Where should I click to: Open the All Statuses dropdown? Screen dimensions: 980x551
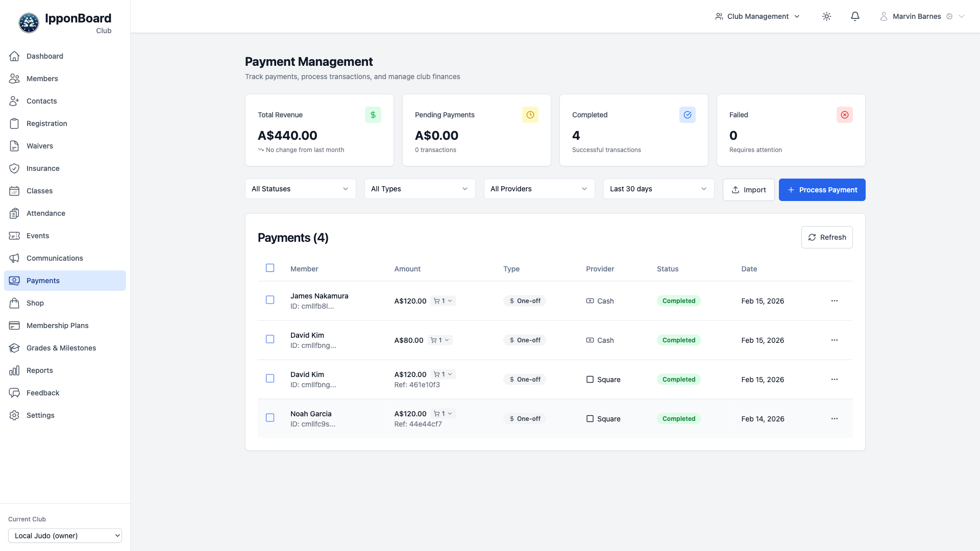click(300, 189)
